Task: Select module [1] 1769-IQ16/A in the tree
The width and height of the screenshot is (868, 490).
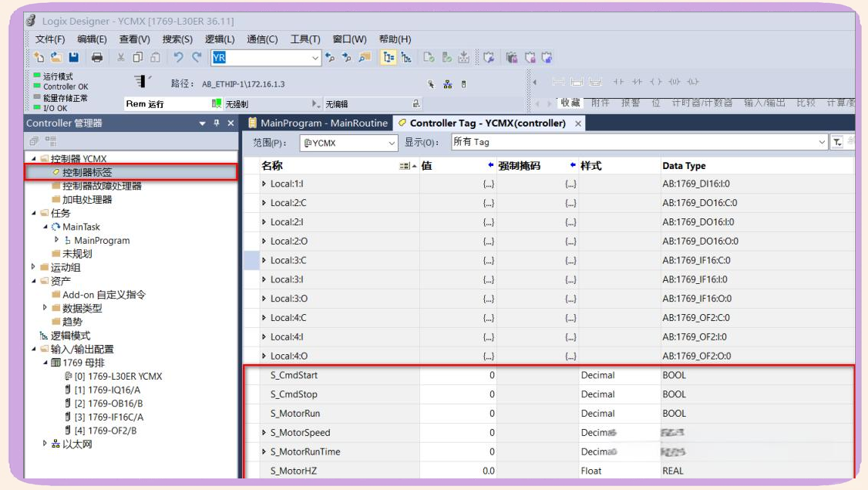Action: [x=107, y=390]
